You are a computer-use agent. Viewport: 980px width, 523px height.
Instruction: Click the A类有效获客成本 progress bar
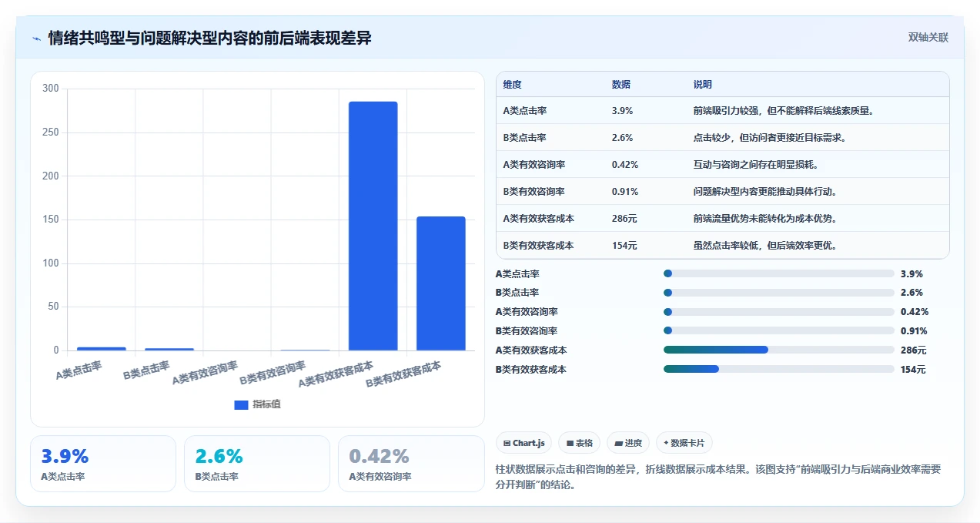click(x=779, y=350)
